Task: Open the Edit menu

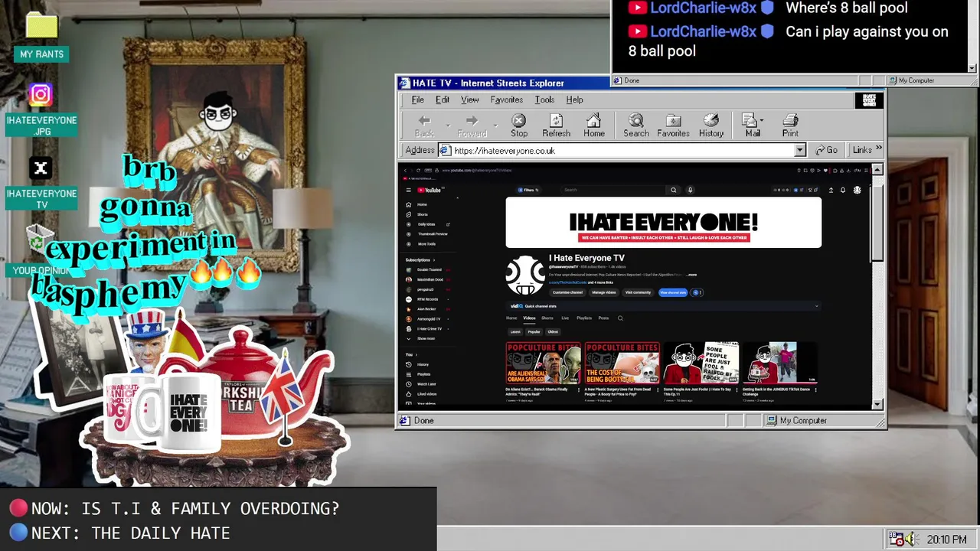Action: [x=443, y=99]
